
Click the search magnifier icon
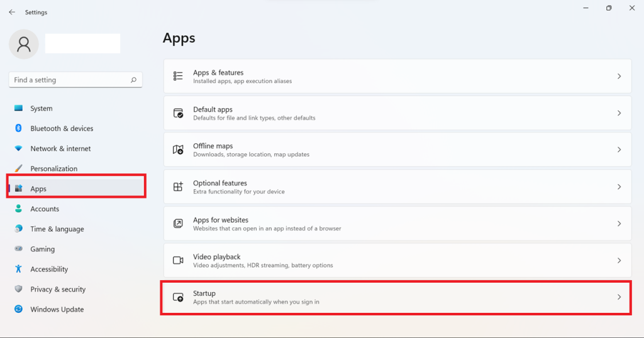click(x=133, y=80)
